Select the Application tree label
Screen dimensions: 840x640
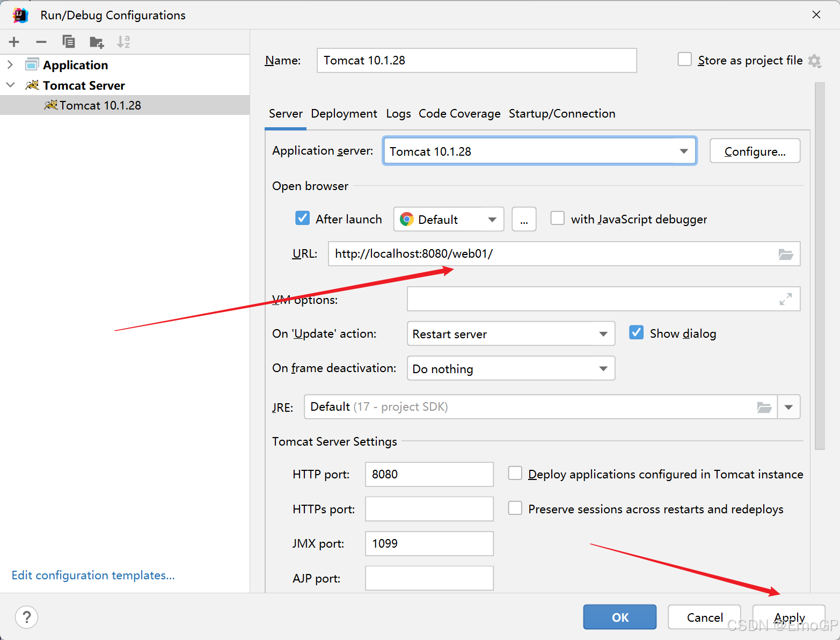coord(76,65)
